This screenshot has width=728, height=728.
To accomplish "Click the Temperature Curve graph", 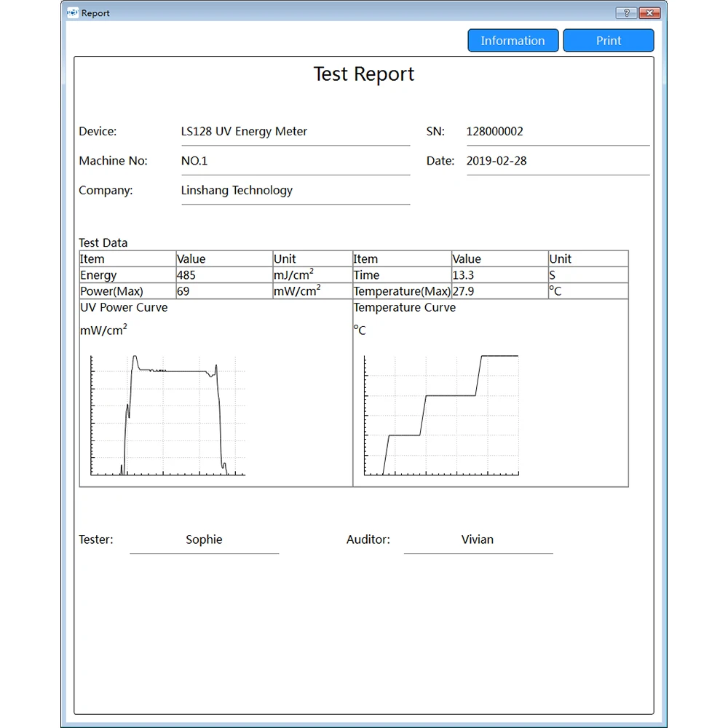I will [x=441, y=416].
